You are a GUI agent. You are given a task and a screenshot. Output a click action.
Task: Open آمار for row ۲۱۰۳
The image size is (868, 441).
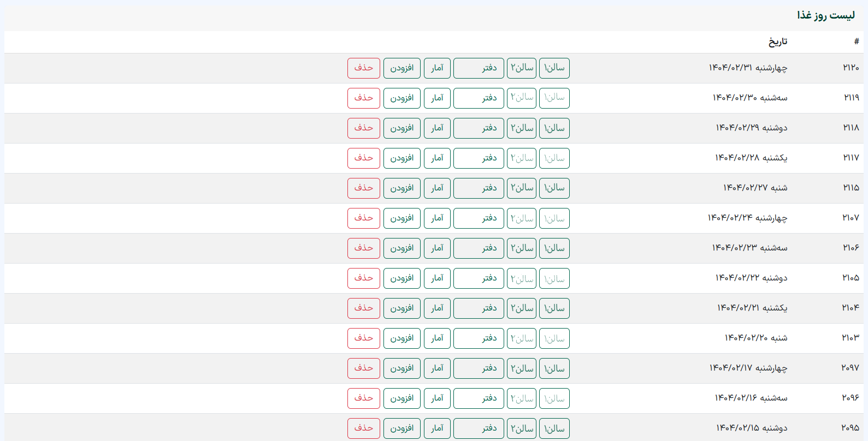(437, 338)
